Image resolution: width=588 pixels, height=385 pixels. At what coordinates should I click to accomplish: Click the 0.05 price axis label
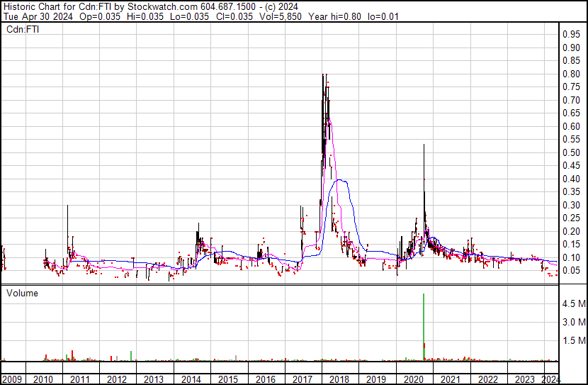coord(571,271)
